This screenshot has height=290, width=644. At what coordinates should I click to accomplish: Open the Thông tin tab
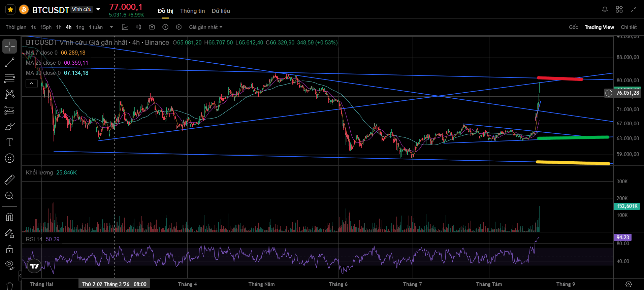tap(192, 11)
